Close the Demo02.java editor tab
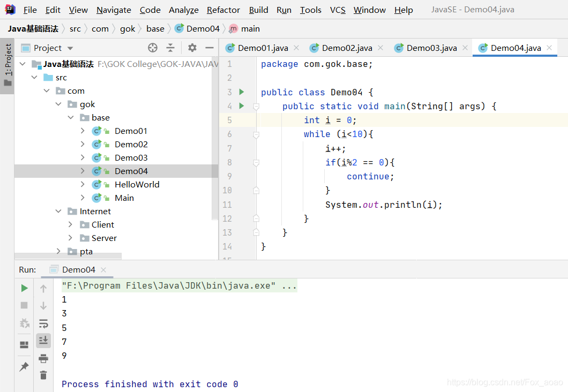Screen dimensions: 568x392 coord(380,48)
